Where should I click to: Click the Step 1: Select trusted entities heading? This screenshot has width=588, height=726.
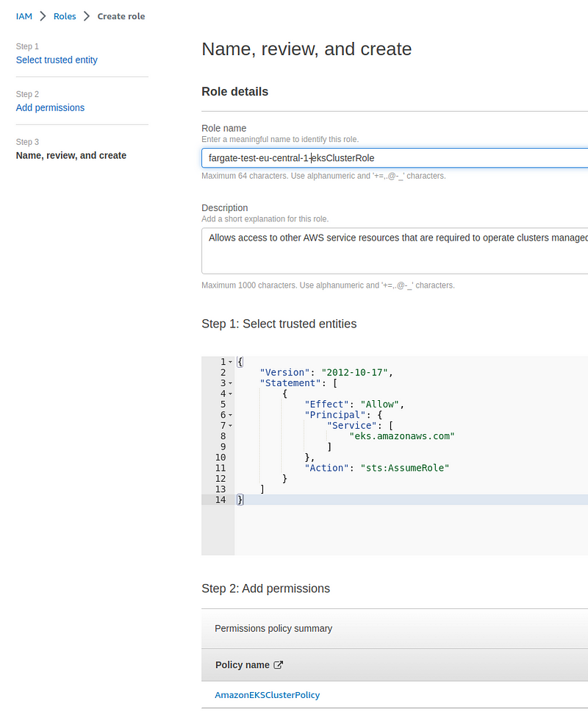point(279,324)
